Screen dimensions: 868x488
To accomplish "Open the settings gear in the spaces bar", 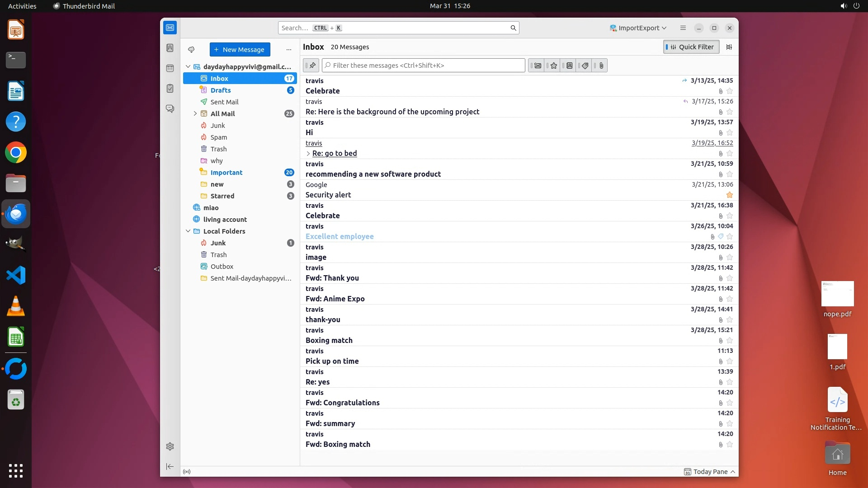I will tap(170, 446).
